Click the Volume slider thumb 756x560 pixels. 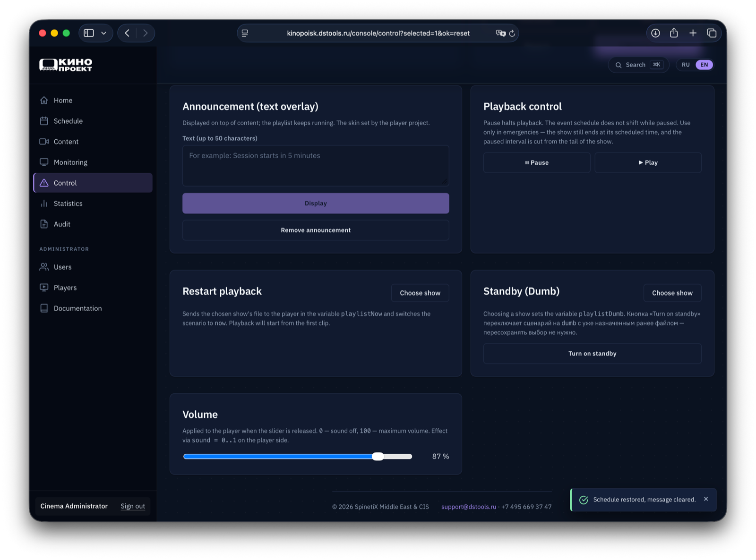tap(378, 456)
